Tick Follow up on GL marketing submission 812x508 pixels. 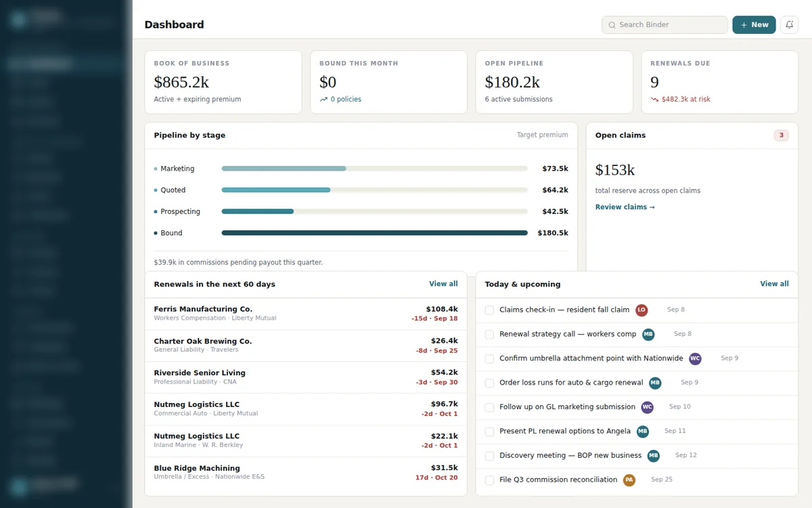tap(489, 408)
